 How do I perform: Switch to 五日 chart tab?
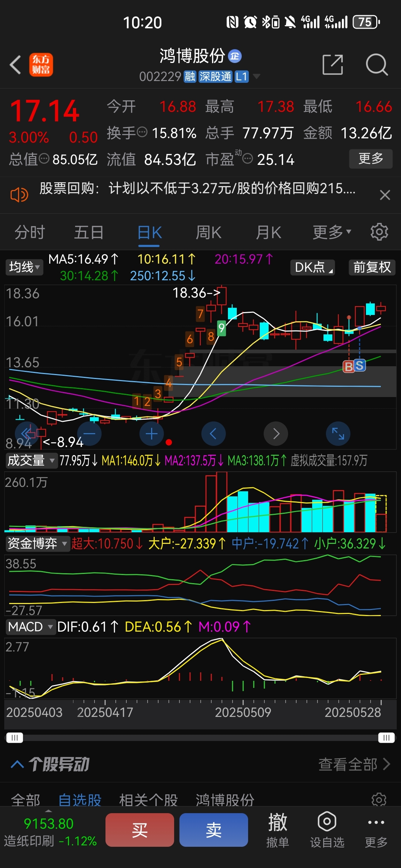[x=89, y=232]
